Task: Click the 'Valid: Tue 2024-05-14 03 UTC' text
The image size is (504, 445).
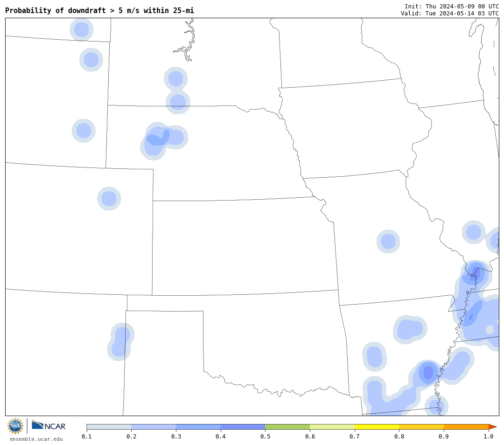Action: click(x=450, y=13)
